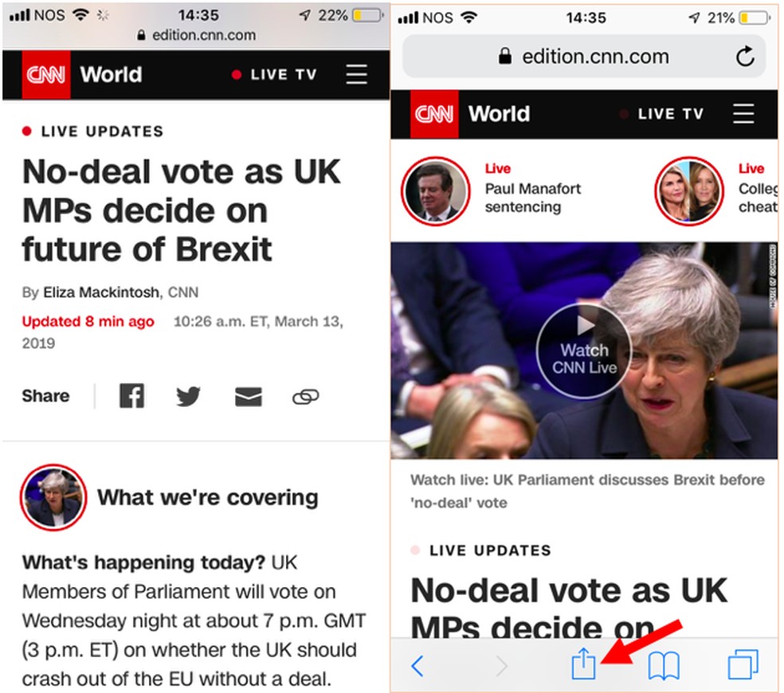Share article via Facebook icon
784x693 pixels.
click(131, 396)
